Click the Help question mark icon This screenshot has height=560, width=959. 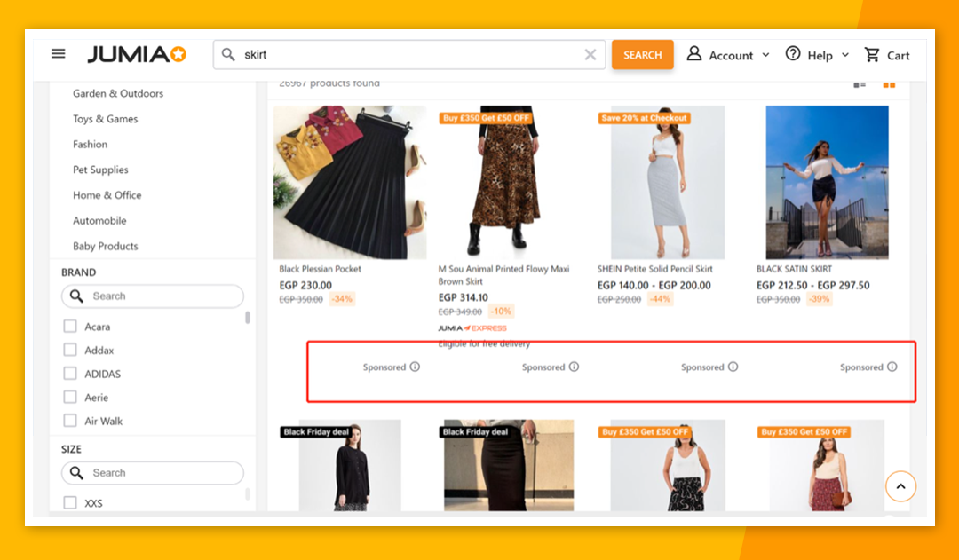[793, 54]
